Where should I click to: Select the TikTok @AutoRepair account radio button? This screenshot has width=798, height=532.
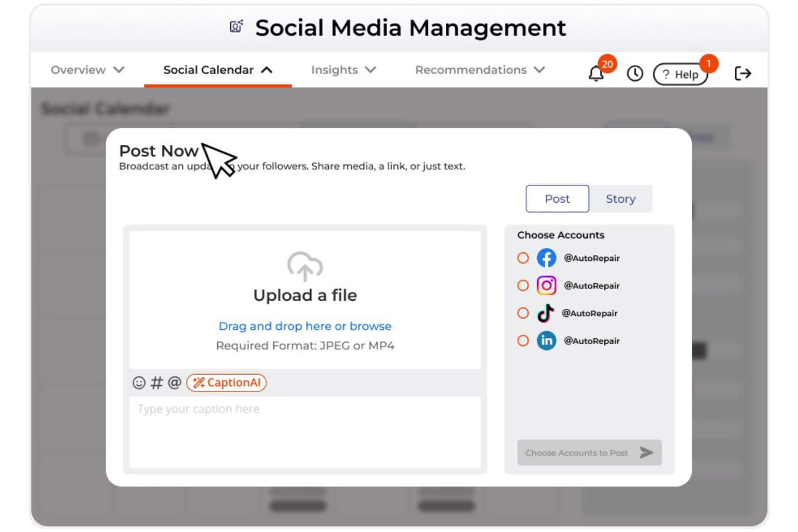click(523, 313)
